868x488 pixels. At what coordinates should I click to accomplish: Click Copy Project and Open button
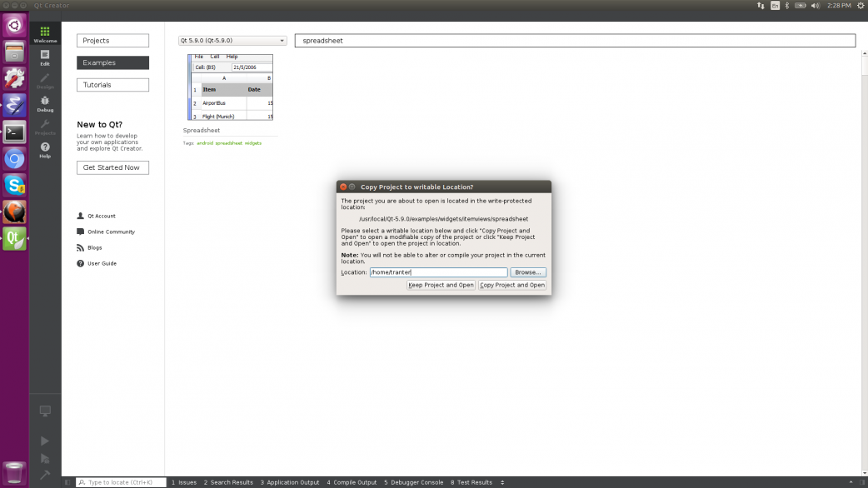pos(512,285)
